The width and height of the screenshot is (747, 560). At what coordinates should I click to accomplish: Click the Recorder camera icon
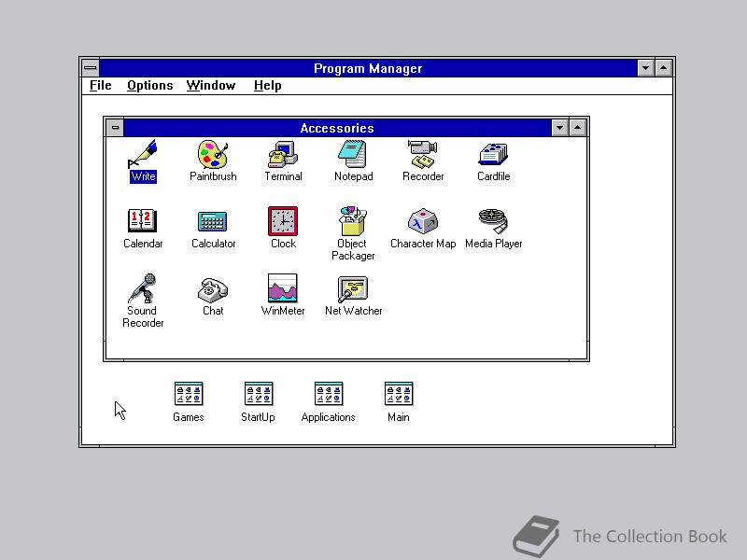[x=423, y=154]
